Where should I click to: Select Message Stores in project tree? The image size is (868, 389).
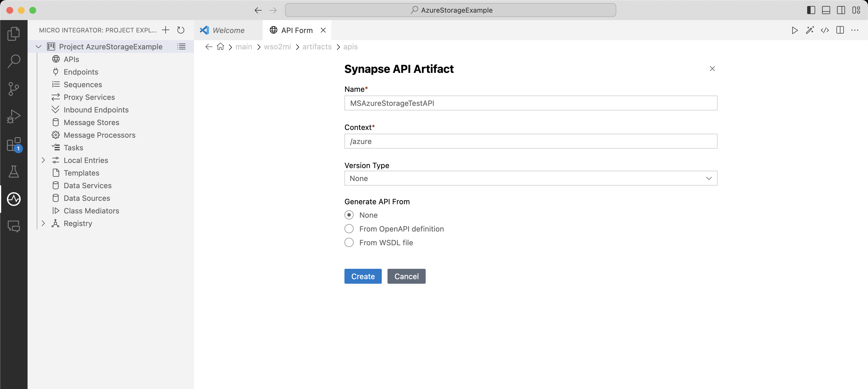click(111, 122)
